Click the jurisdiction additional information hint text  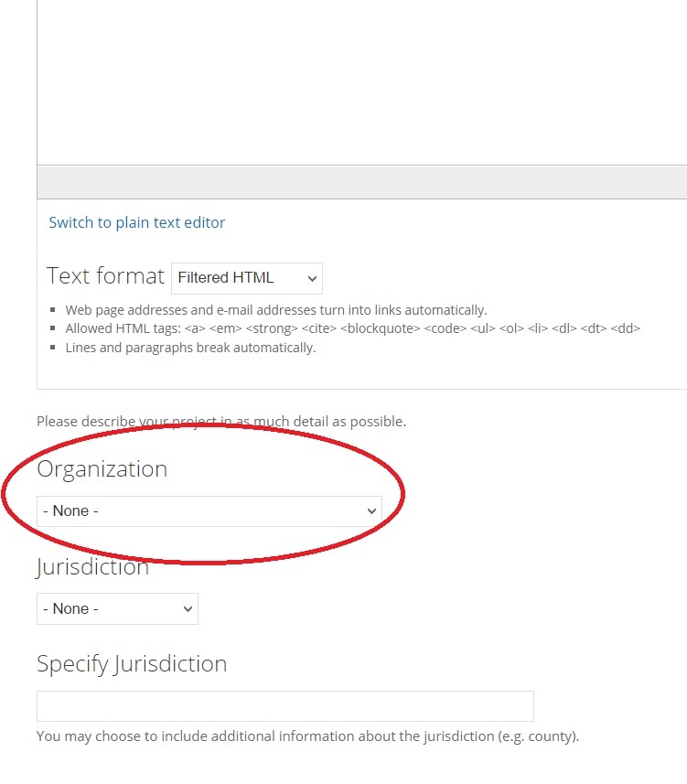point(307,736)
